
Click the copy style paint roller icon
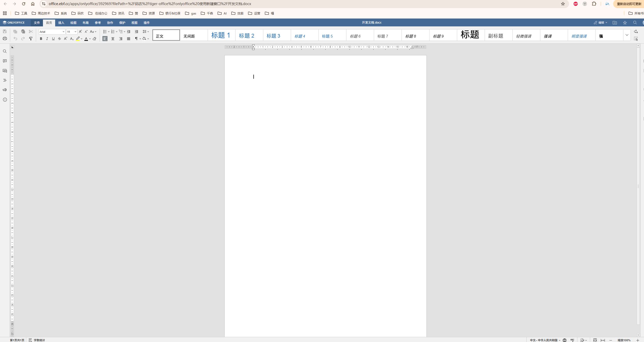tap(31, 39)
